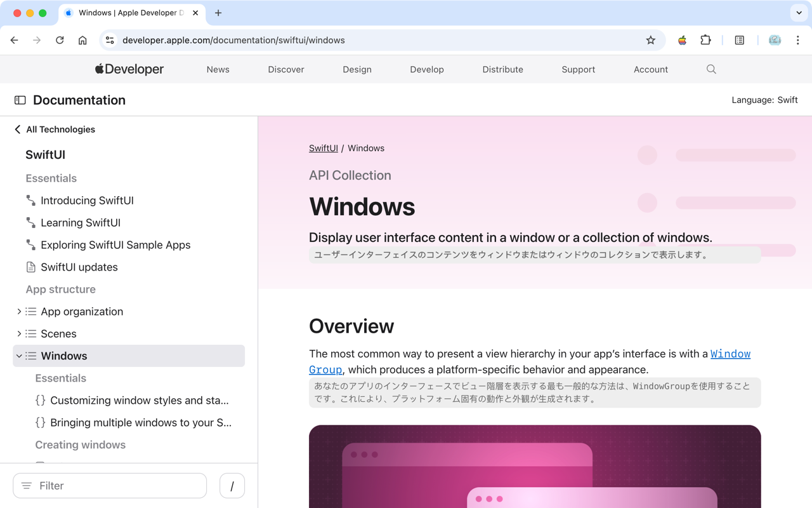This screenshot has height=508, width=812.
Task: Open SwiftUI updates article
Action: point(79,267)
